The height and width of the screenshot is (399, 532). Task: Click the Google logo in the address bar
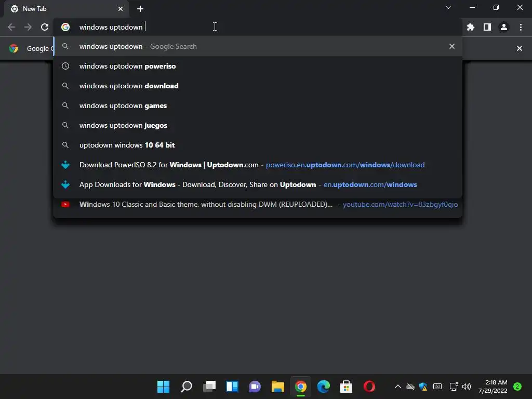65,27
